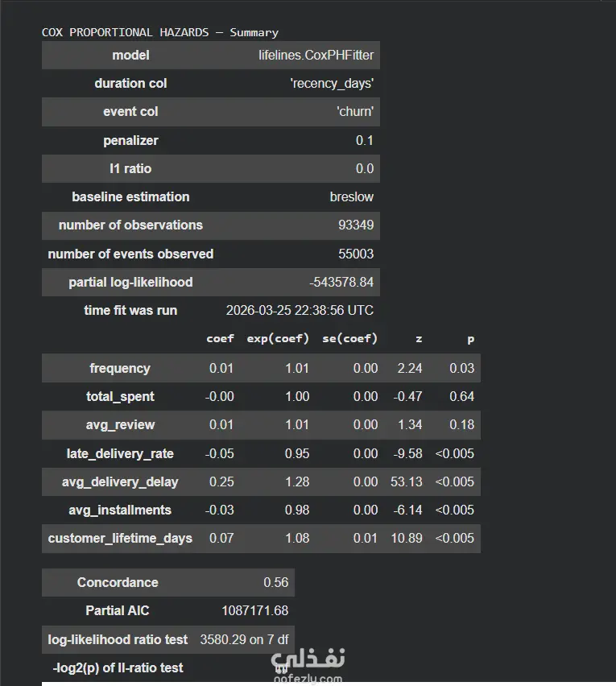616x686 pixels.
Task: Click the breslow baseline estimation value
Action: 352,197
